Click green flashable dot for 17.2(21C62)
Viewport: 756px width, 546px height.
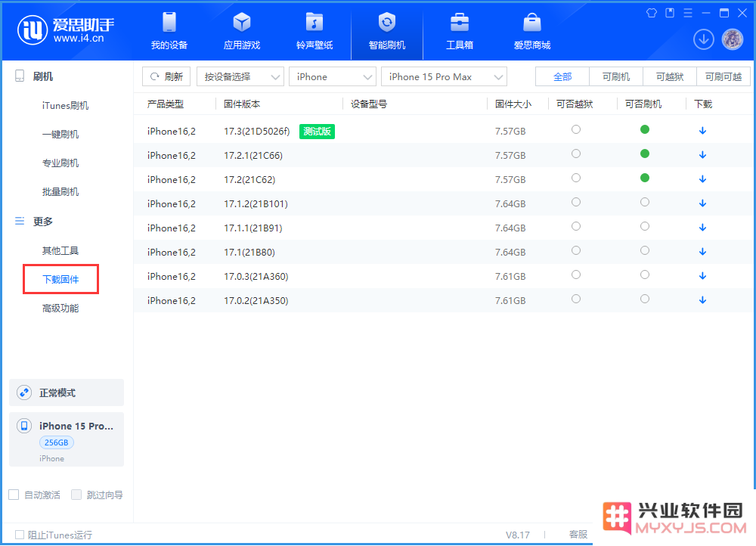click(645, 178)
